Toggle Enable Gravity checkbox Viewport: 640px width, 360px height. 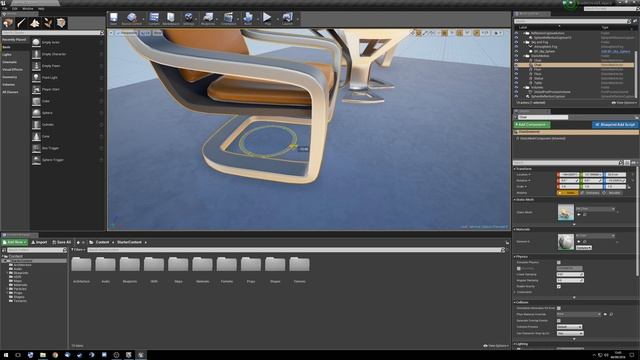click(559, 286)
